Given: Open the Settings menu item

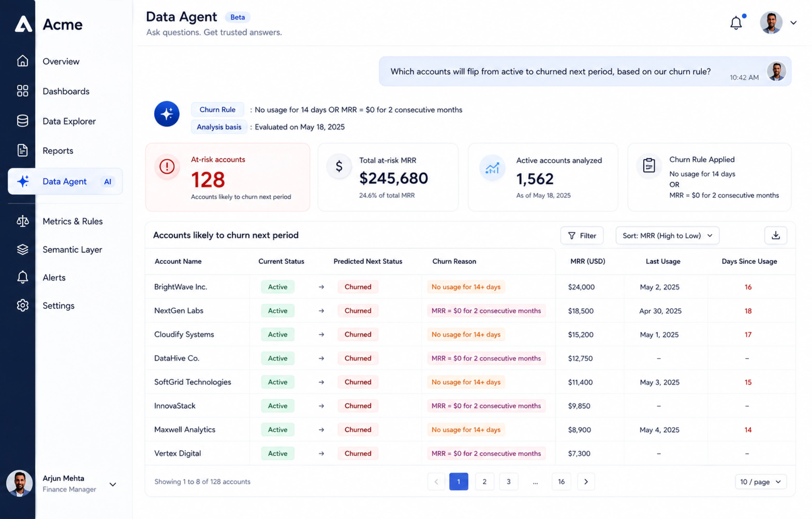Looking at the screenshot, I should click(x=59, y=306).
